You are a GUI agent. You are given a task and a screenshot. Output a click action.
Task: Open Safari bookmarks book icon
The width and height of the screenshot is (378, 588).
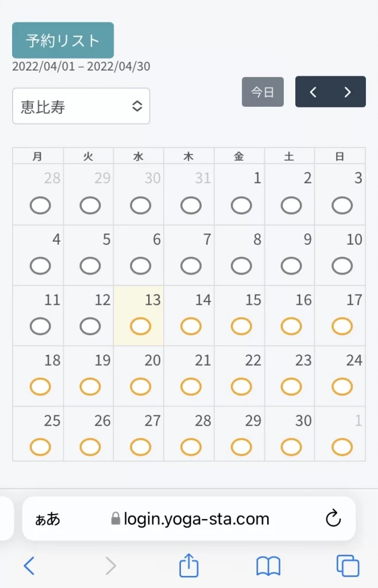coord(268,566)
